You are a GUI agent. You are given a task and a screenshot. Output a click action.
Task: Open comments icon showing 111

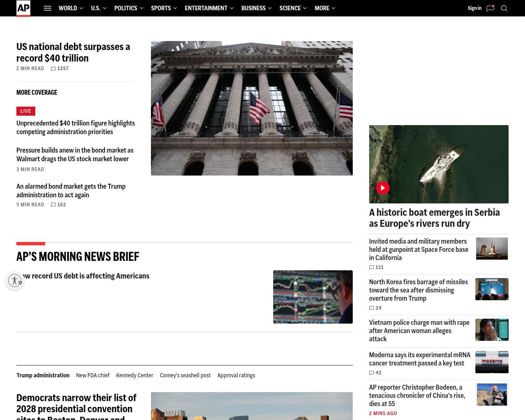[372, 267]
